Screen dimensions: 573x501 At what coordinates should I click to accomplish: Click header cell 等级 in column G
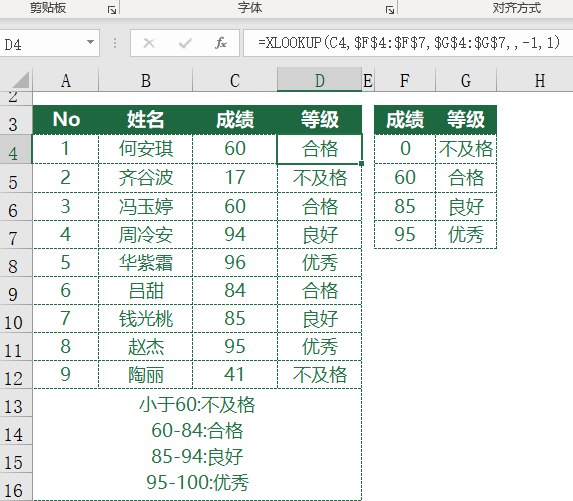[x=466, y=120]
